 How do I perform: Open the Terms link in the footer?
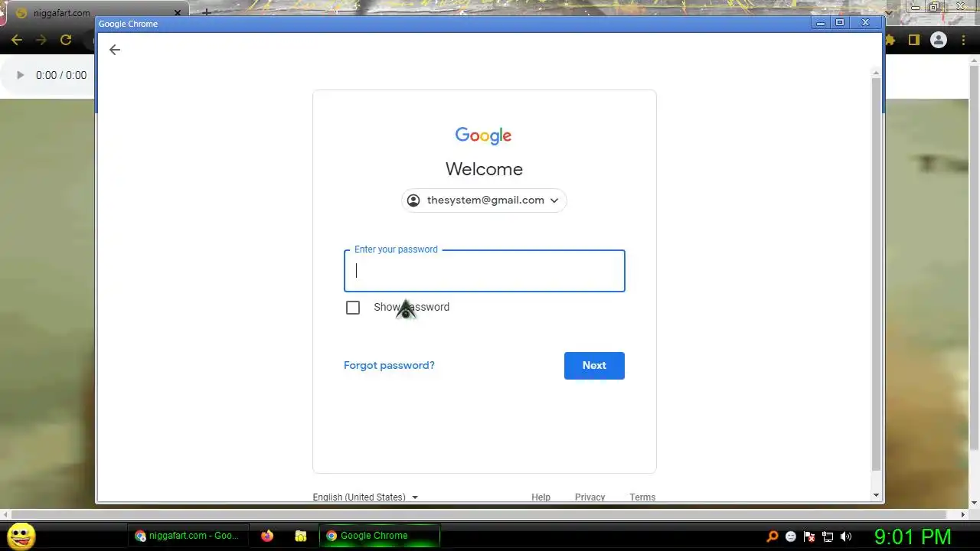[x=642, y=497]
